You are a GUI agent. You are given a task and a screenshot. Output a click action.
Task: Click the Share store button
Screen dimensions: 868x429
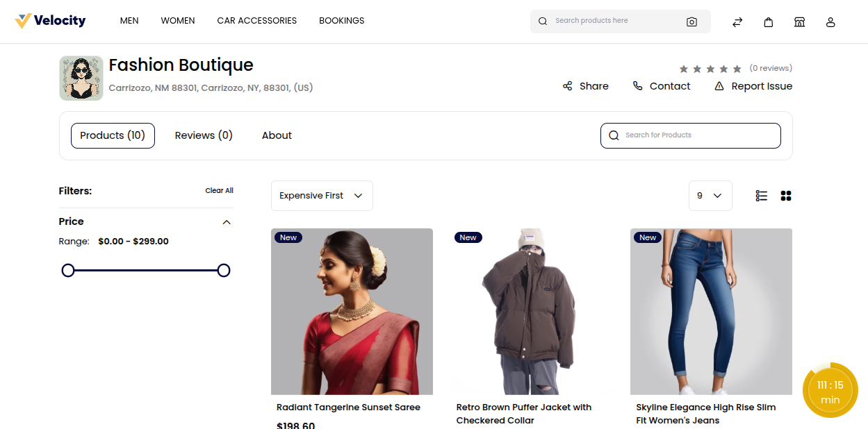586,86
